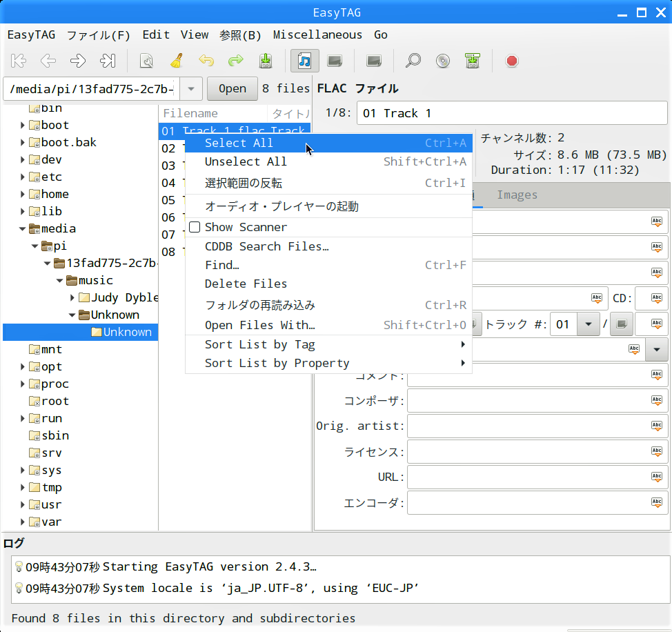
Task: Open the Go menu
Action: click(381, 34)
